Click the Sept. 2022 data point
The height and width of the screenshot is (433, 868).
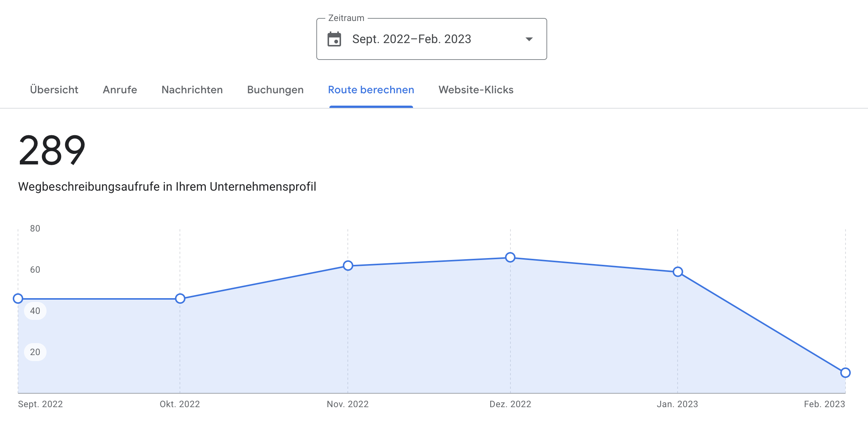tap(18, 299)
